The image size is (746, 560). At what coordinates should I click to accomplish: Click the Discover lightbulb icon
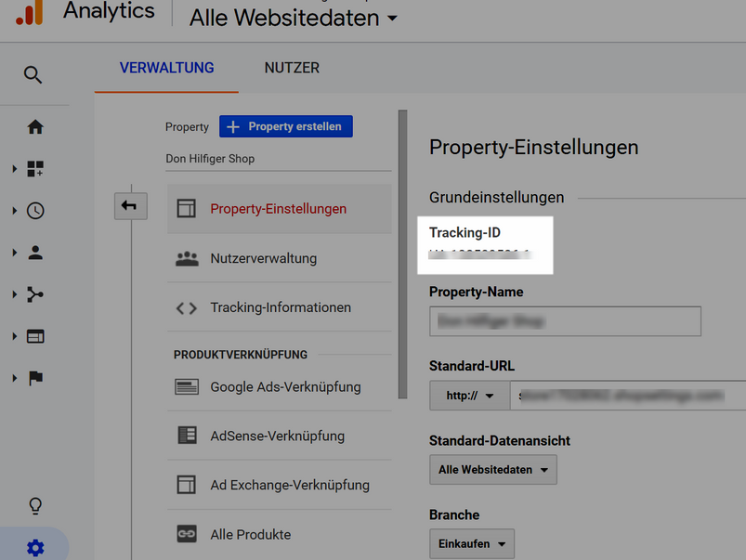tap(35, 506)
